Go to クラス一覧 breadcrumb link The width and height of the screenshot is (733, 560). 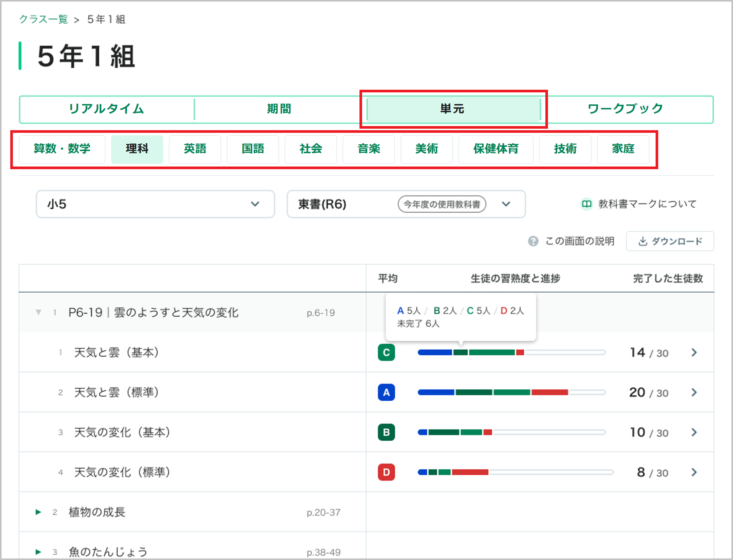click(x=44, y=19)
